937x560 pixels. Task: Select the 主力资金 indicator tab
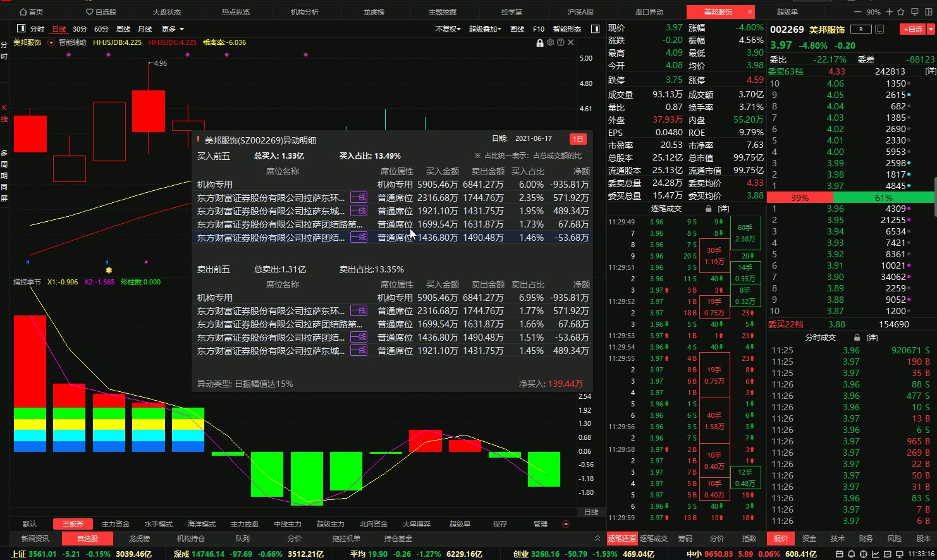pos(116,524)
